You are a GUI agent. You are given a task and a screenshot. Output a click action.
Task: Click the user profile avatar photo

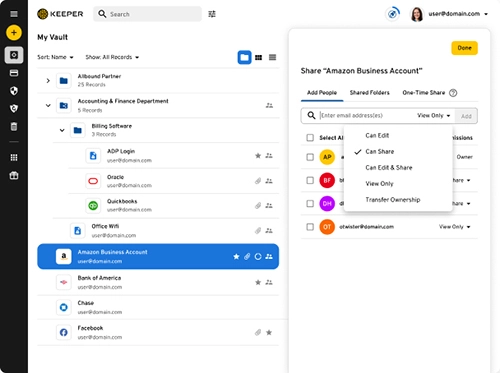(417, 14)
